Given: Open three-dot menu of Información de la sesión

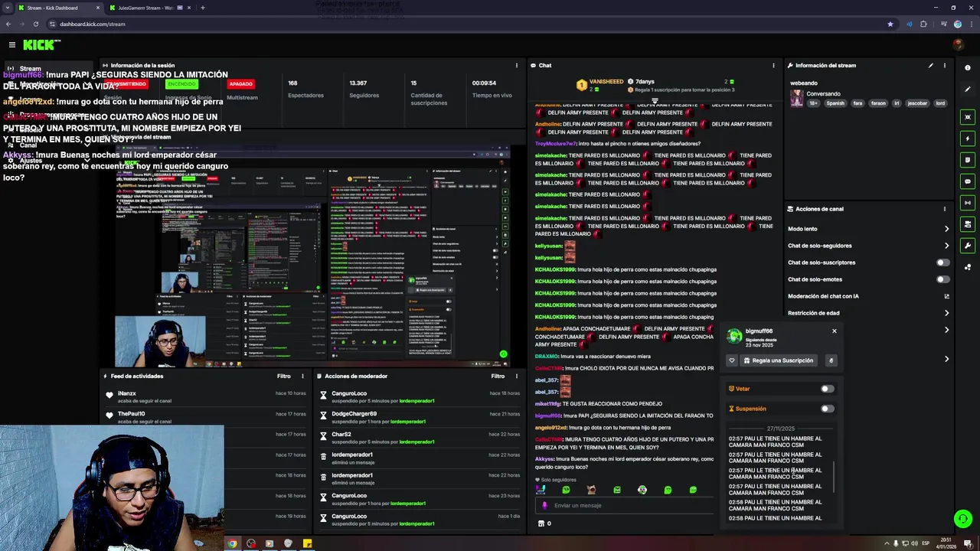Looking at the screenshot, I should [x=517, y=66].
